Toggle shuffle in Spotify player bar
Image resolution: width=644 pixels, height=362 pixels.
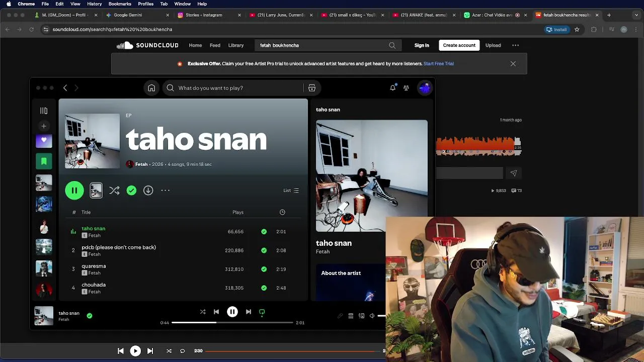(203, 312)
